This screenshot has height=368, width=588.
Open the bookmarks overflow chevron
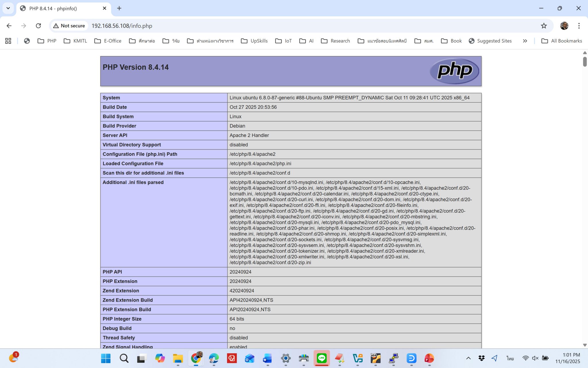(525, 41)
